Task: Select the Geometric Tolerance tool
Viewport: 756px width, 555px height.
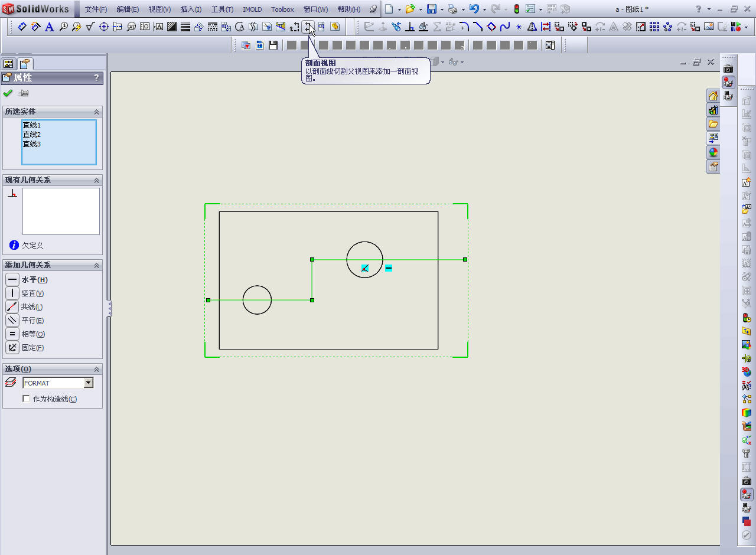Action: 145,27
